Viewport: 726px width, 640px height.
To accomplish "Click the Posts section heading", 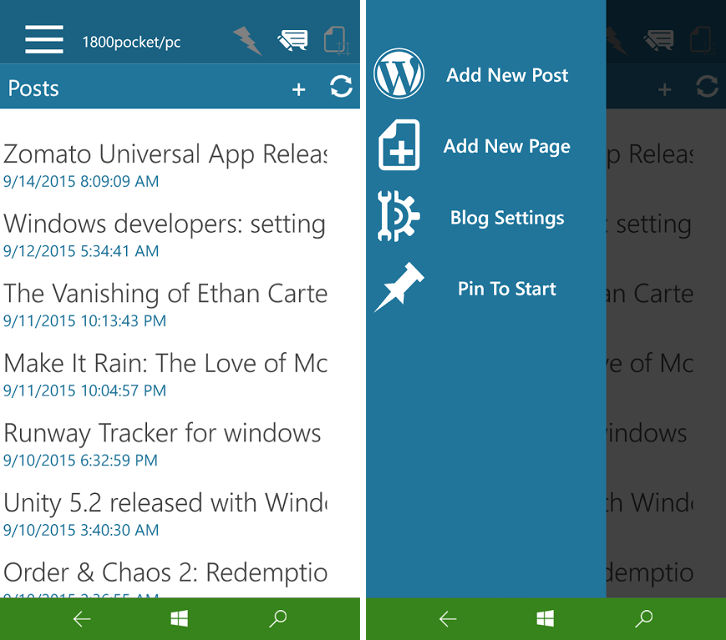I will click(33, 88).
